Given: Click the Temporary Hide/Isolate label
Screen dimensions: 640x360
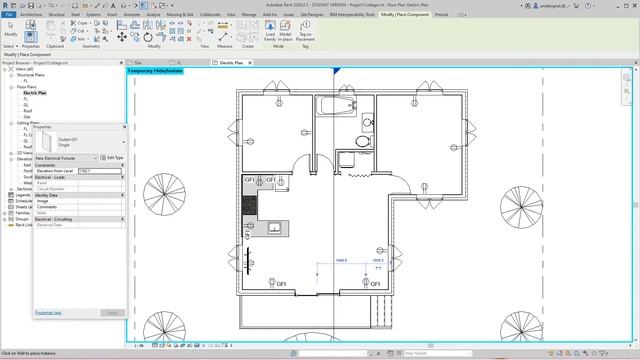Looking at the screenshot, I should 155,71.
